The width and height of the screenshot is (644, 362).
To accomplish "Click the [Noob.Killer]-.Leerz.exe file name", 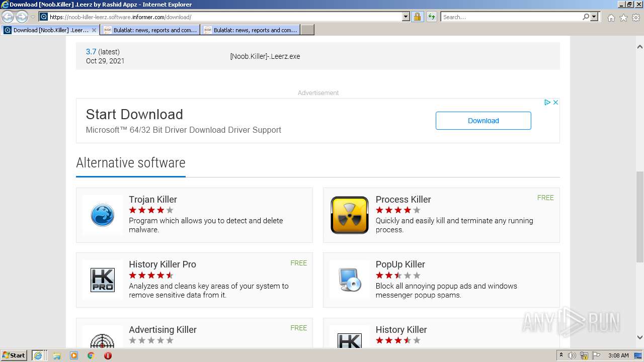I will pyautogui.click(x=265, y=56).
